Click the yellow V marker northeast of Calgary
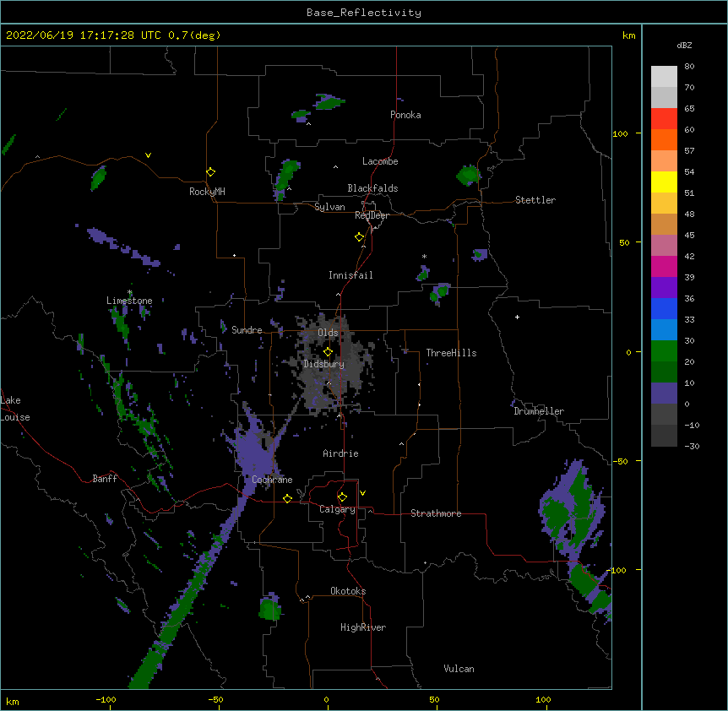 tap(362, 493)
